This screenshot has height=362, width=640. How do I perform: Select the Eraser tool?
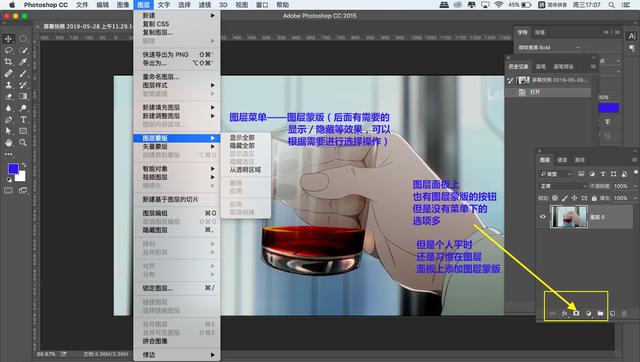(8, 96)
